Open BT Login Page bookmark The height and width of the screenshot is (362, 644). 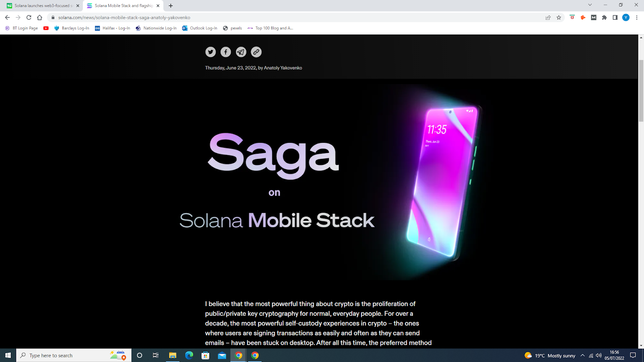21,28
